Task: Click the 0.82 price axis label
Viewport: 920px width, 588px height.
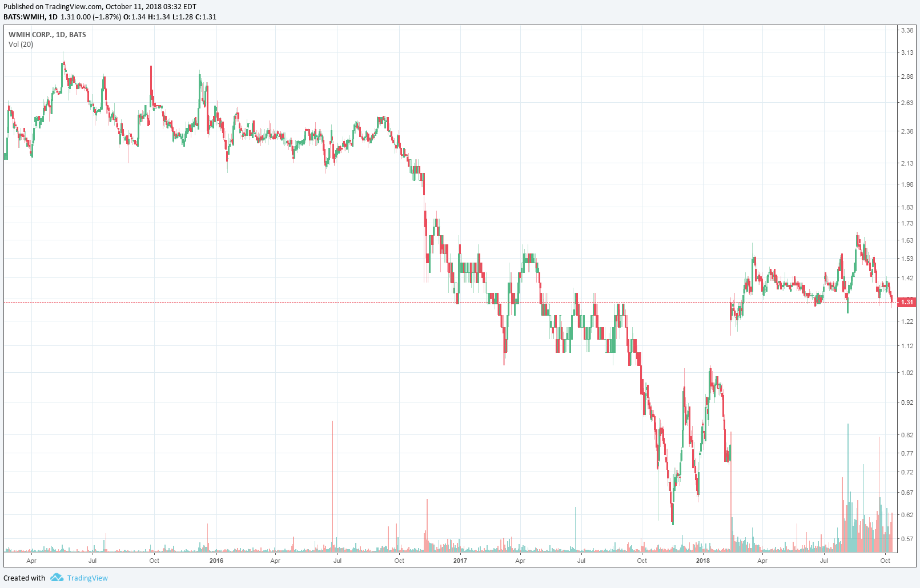Action: [x=907, y=435]
